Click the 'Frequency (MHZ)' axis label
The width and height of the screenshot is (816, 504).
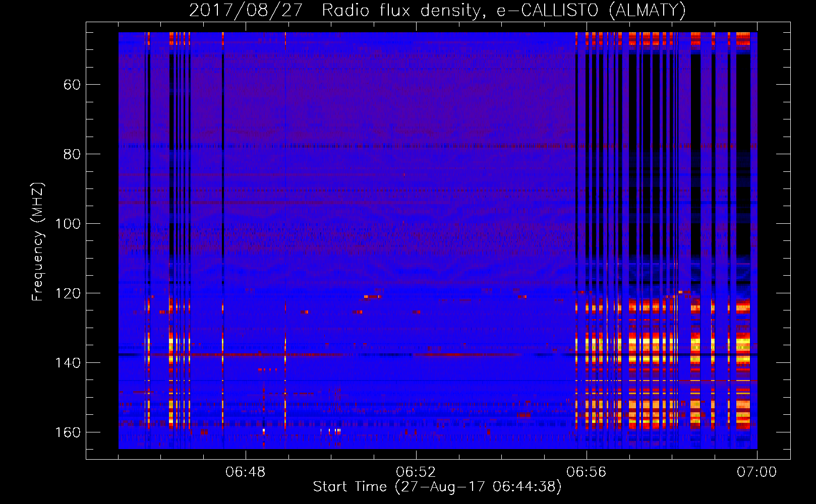click(38, 241)
